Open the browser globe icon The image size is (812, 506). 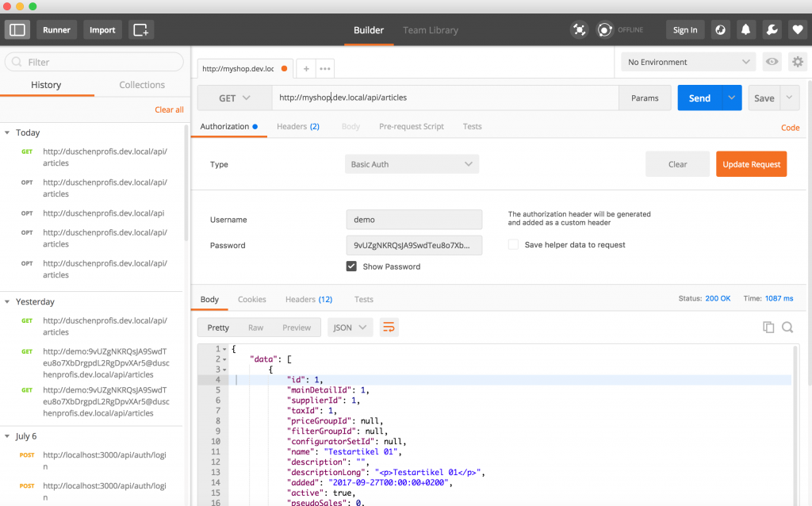720,30
